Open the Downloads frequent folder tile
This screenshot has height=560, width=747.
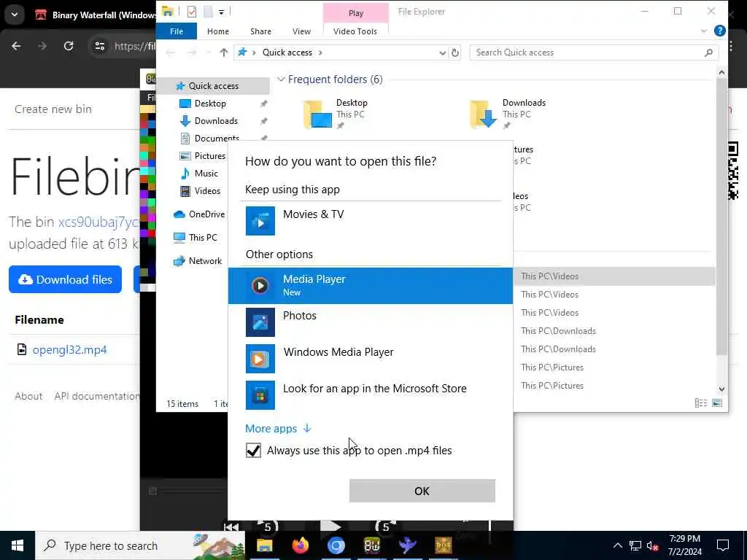[x=508, y=114]
